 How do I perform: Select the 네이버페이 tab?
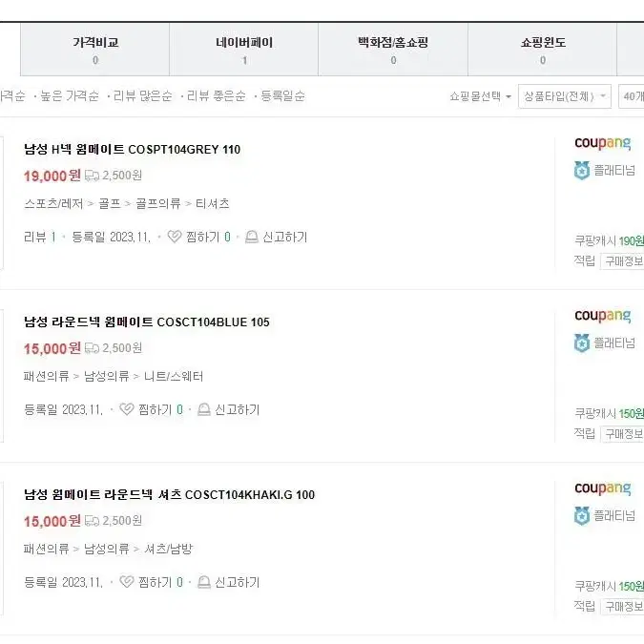244,50
